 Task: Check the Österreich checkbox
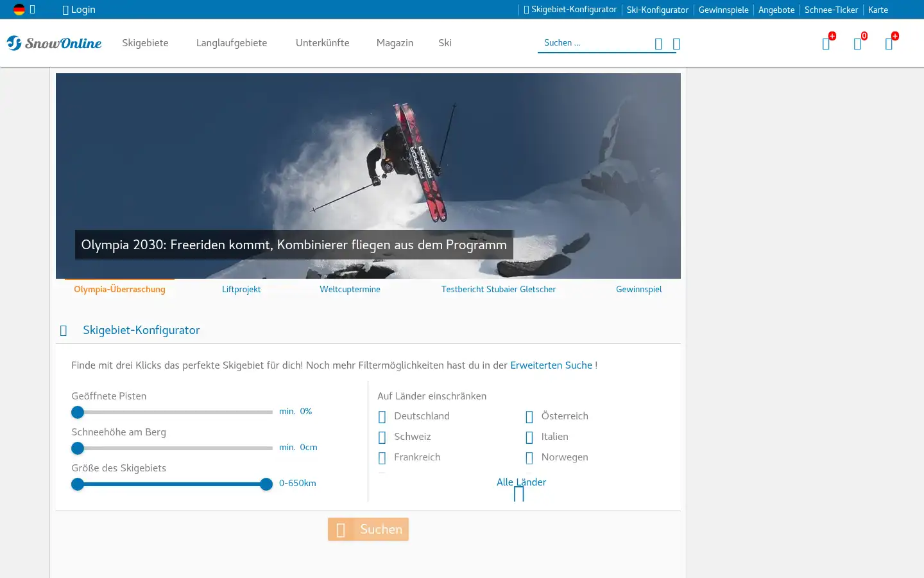point(529,417)
